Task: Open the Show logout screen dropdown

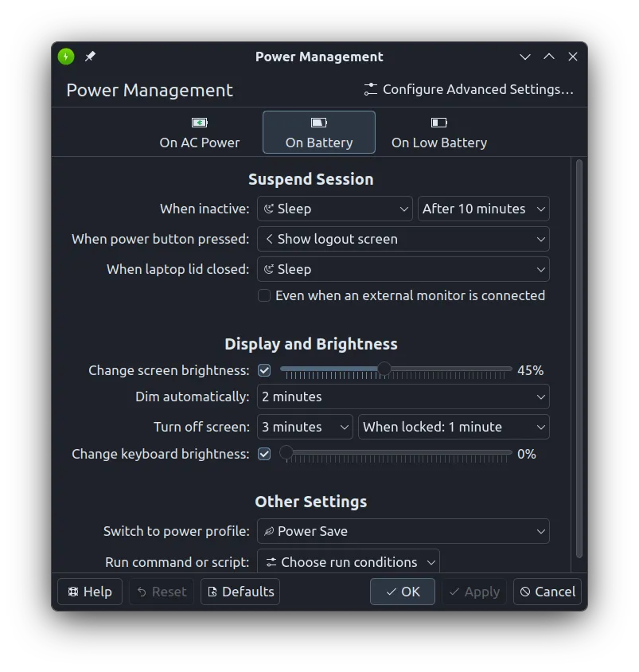Action: click(x=403, y=239)
